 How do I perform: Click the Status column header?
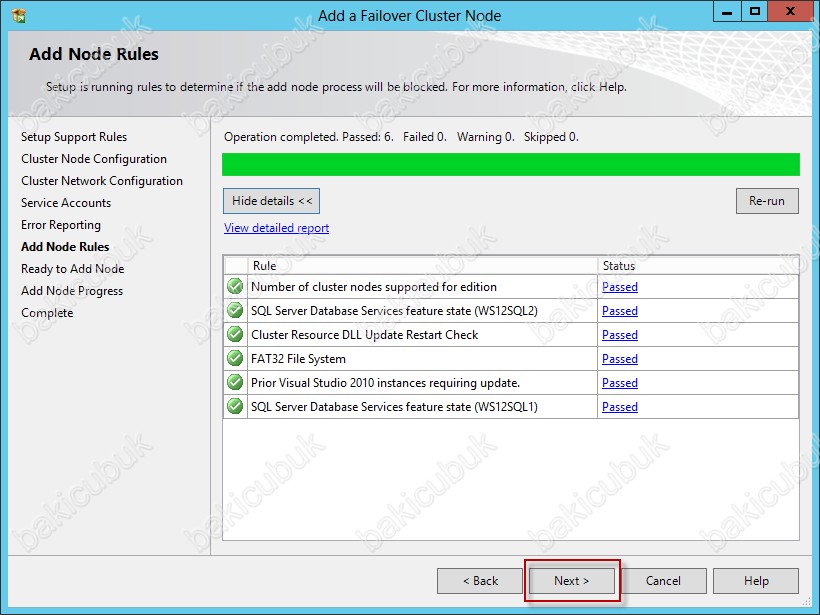coord(698,266)
